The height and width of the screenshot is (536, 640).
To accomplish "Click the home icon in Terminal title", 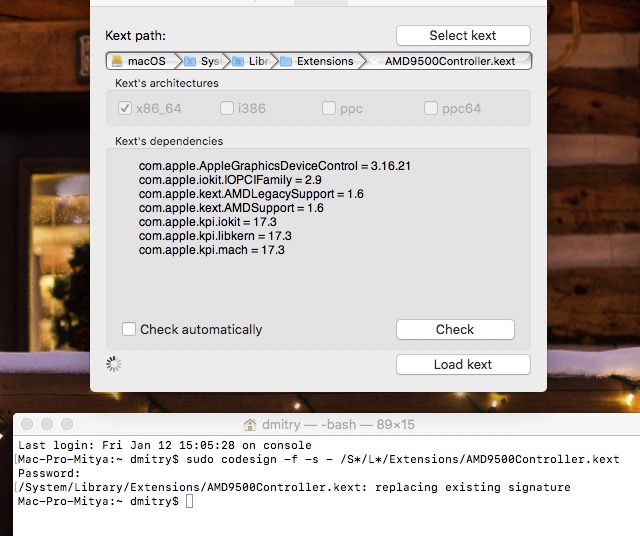I will [x=250, y=425].
